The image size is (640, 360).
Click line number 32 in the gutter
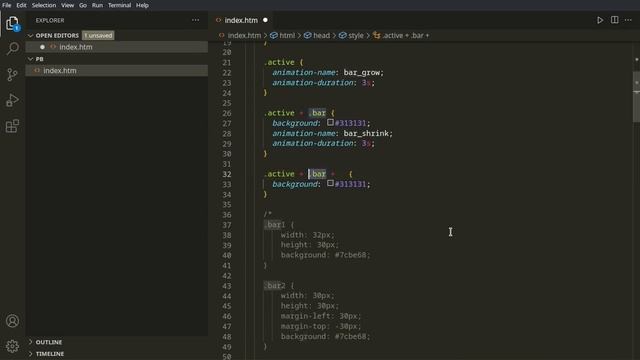[227, 174]
